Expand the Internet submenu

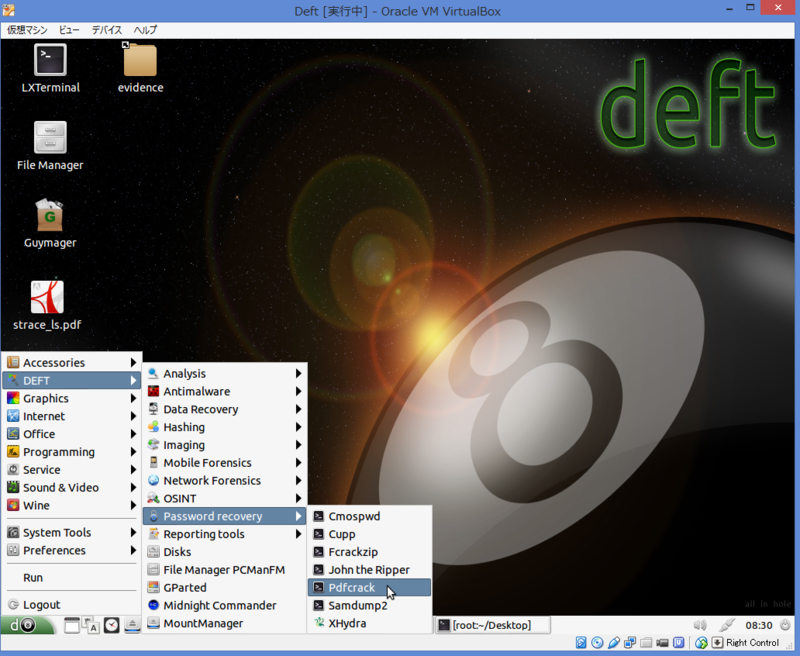pos(71,416)
